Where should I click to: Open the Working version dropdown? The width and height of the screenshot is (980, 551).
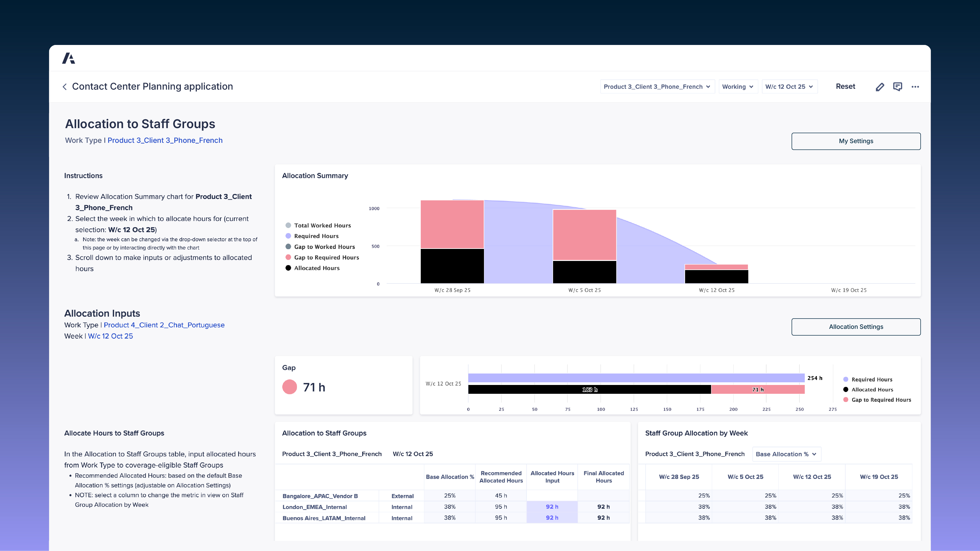pyautogui.click(x=738, y=87)
